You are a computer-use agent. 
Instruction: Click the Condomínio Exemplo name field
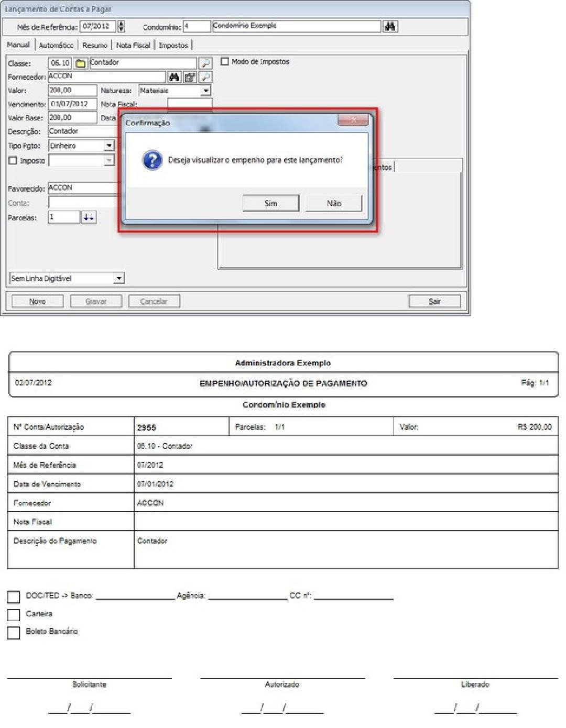(x=297, y=27)
